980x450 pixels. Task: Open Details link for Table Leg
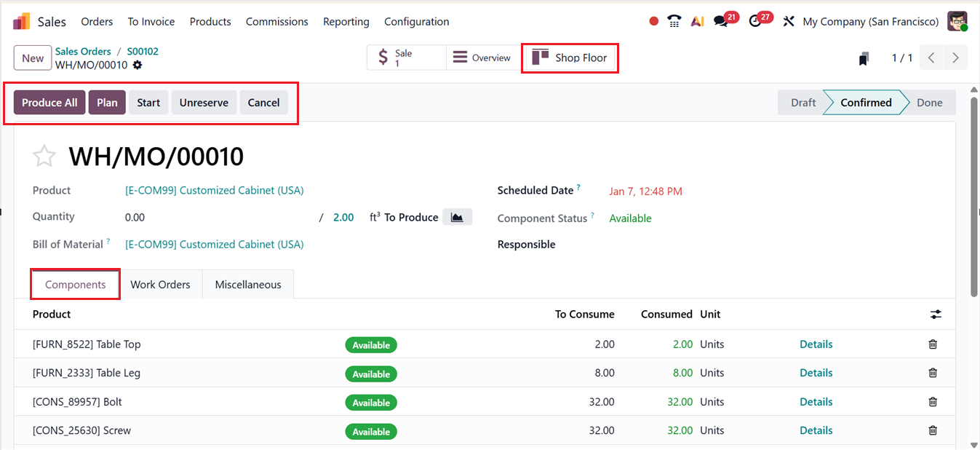tap(816, 373)
